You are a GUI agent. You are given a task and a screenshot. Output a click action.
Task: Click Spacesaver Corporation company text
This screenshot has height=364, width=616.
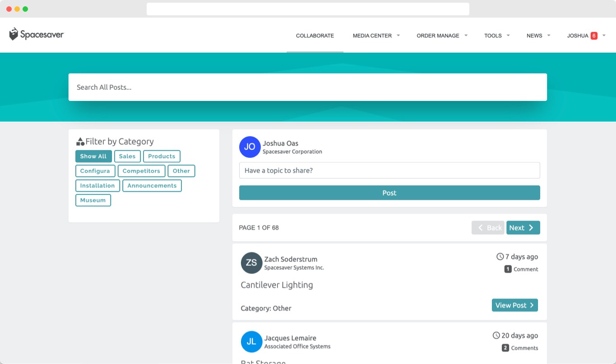coord(292,152)
